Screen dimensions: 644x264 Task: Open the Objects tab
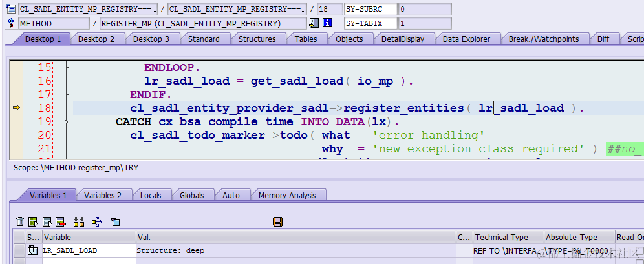pyautogui.click(x=349, y=39)
